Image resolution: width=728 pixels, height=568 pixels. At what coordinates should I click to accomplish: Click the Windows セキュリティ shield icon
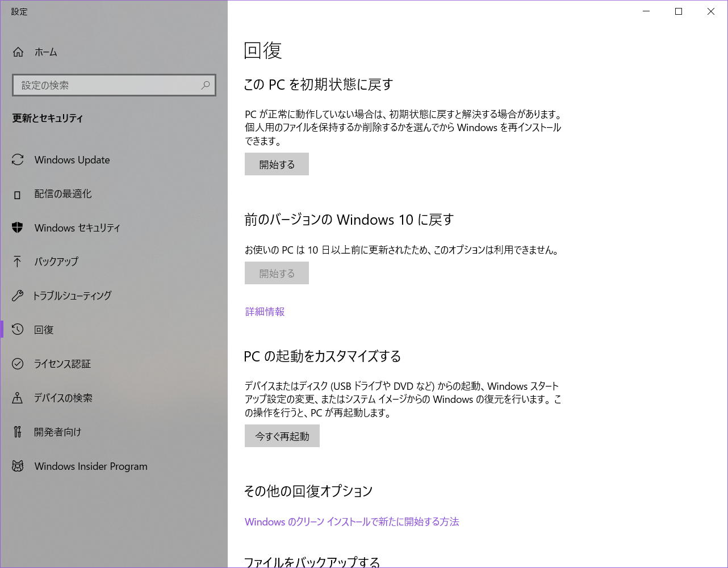point(18,228)
